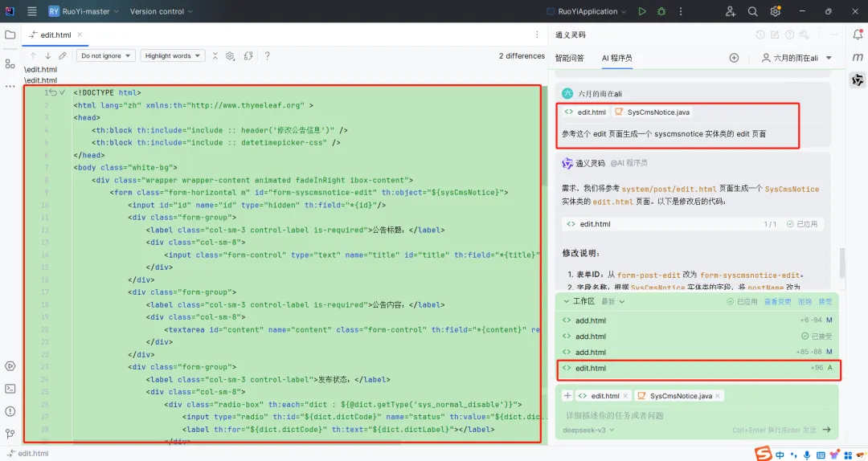Viewport: 868px width, 461px height.
Task: Open diff help question mark
Action: [x=268, y=56]
